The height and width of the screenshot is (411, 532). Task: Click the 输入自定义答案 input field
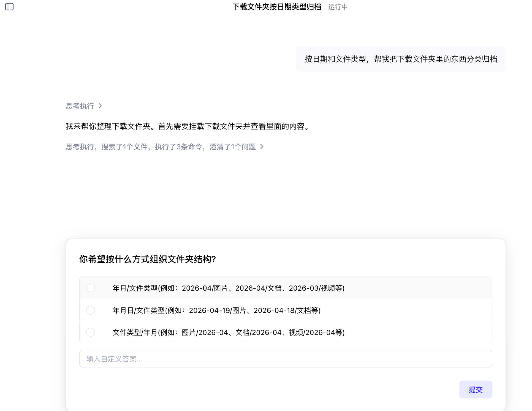click(286, 359)
